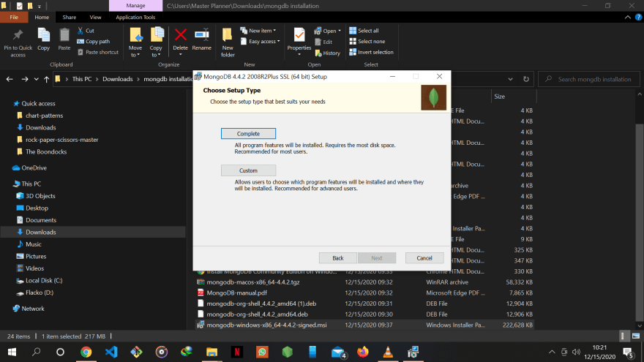Click Copy path in ribbon

[x=93, y=42]
